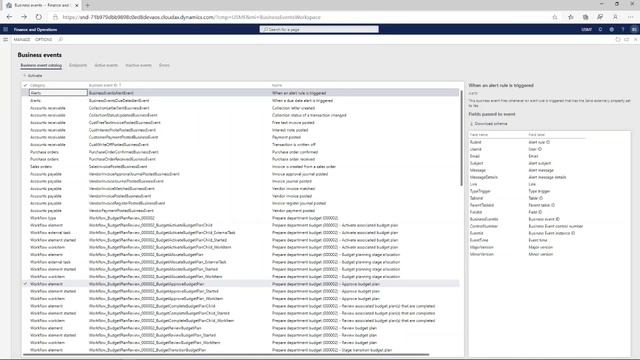The height and width of the screenshot is (360, 640).
Task: Select the Payment posted row
Action: tap(241, 137)
